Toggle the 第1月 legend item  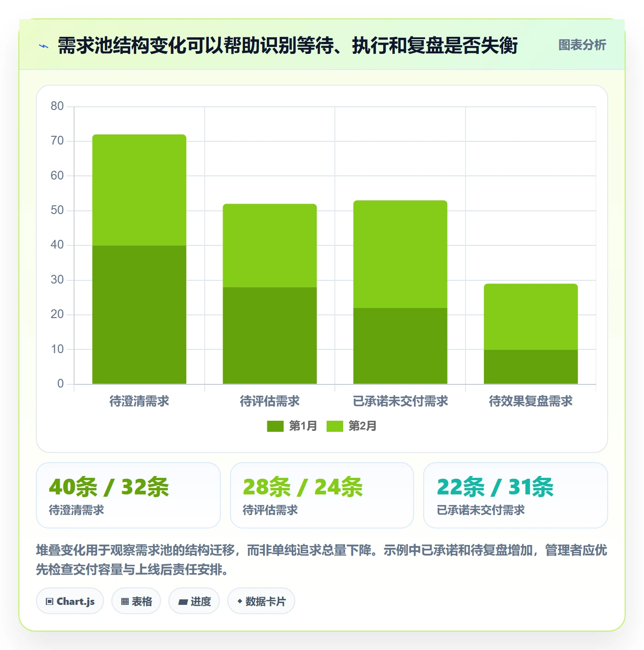[x=292, y=426]
